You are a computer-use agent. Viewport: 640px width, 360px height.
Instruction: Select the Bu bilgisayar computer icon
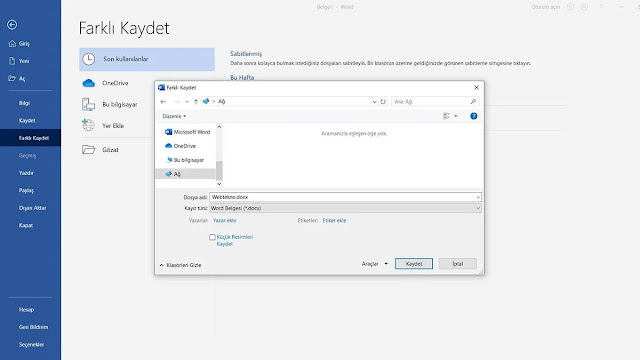tap(89, 104)
